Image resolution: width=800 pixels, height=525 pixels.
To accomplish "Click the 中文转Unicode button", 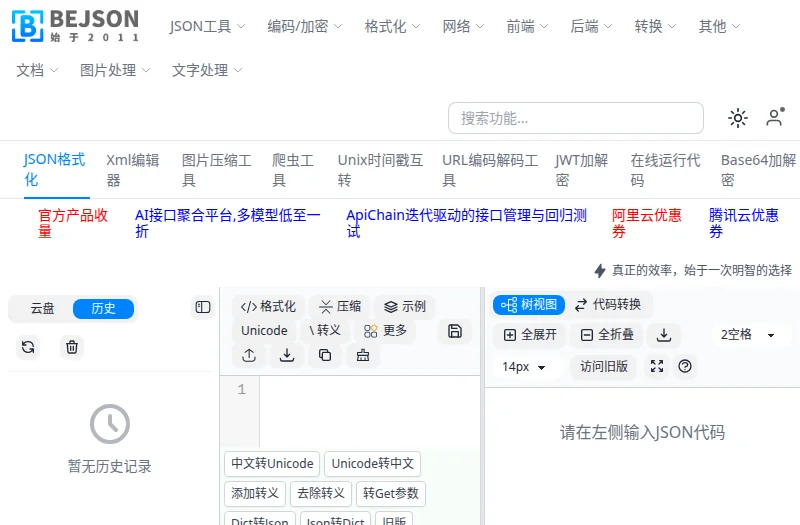I will click(272, 463).
